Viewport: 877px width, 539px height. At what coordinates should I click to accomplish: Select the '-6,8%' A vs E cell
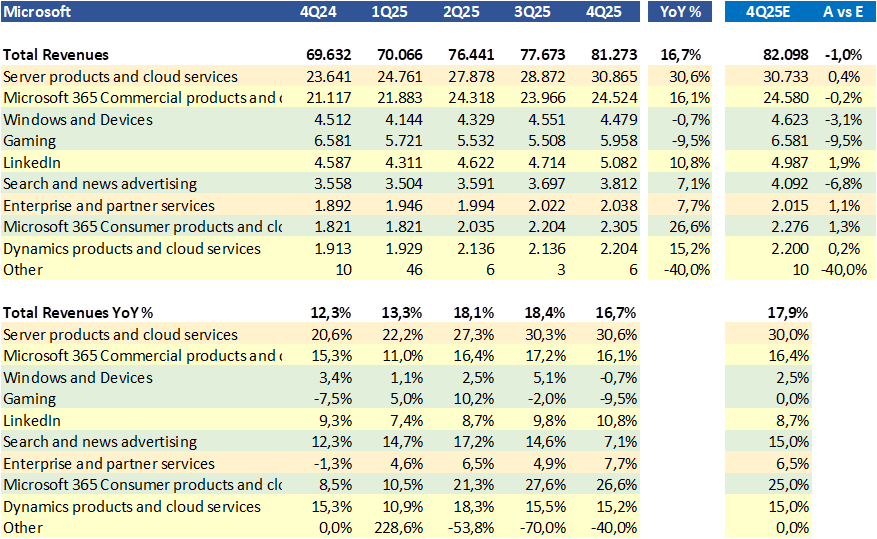pyautogui.click(x=843, y=184)
